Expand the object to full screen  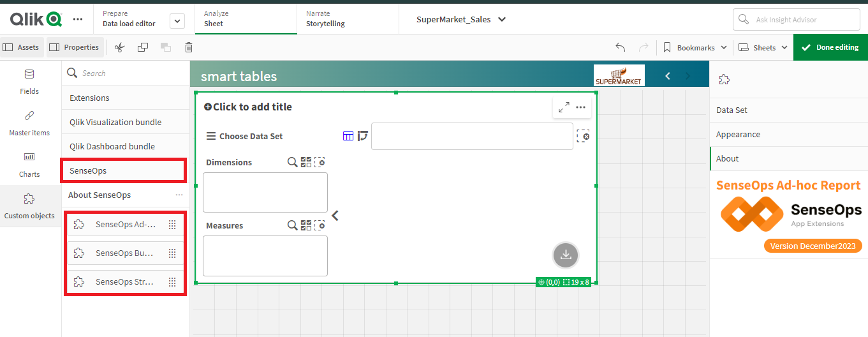pyautogui.click(x=564, y=107)
